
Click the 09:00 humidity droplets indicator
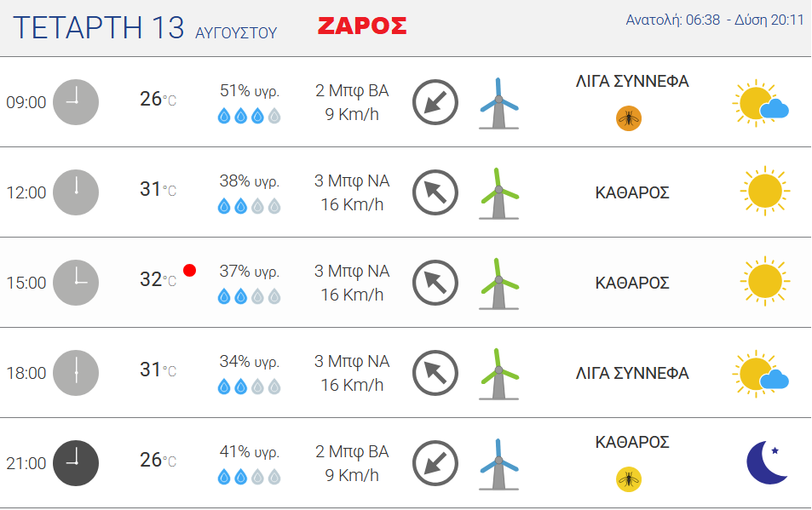pos(249,116)
